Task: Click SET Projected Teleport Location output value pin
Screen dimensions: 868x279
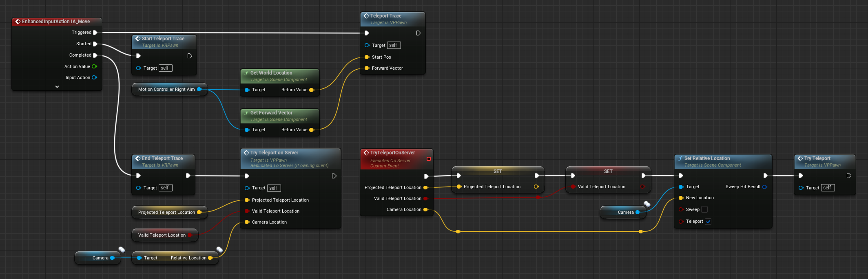Action: (536, 187)
